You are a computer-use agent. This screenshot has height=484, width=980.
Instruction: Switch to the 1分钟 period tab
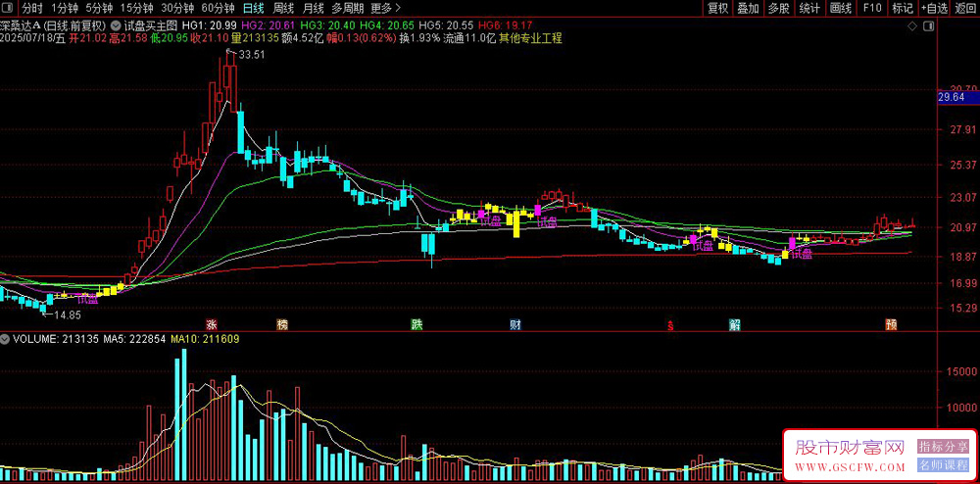pos(65,8)
